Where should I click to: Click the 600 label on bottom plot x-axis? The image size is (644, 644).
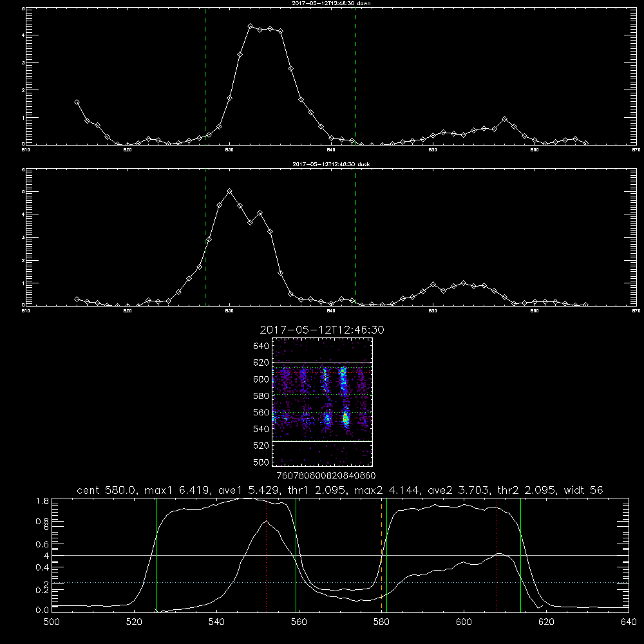464,622
